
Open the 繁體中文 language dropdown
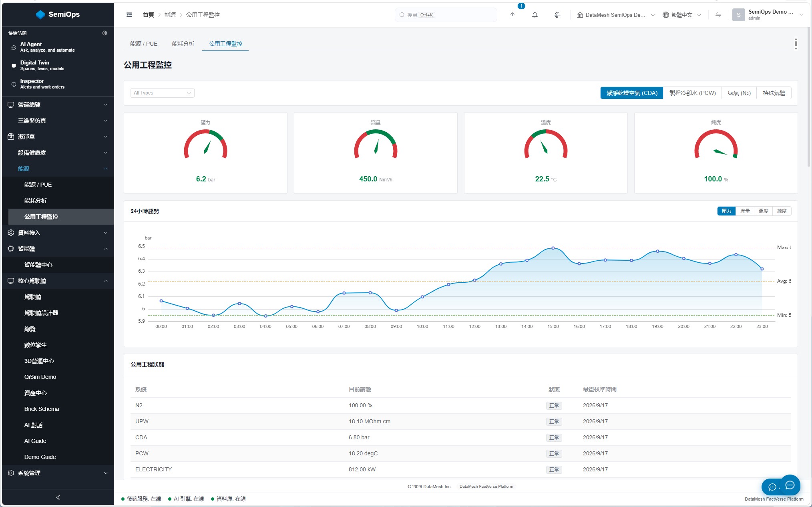(682, 15)
